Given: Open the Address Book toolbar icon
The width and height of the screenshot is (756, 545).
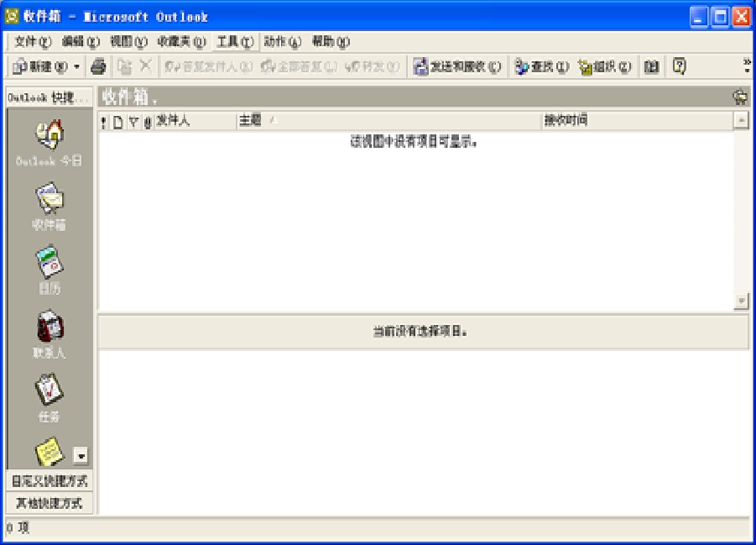Looking at the screenshot, I should [651, 66].
